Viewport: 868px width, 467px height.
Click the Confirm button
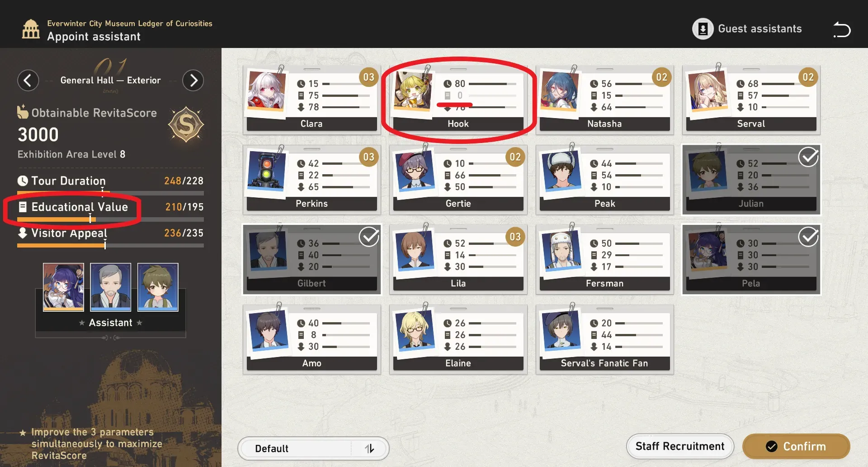click(x=796, y=447)
